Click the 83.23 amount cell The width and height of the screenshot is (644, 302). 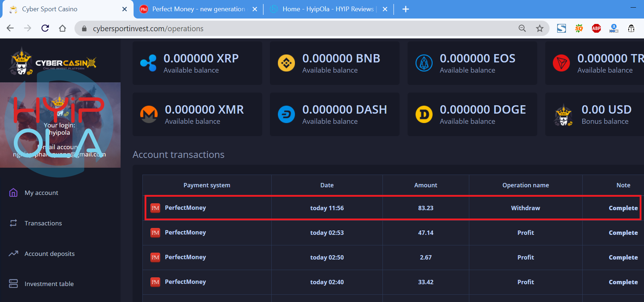coord(426,208)
